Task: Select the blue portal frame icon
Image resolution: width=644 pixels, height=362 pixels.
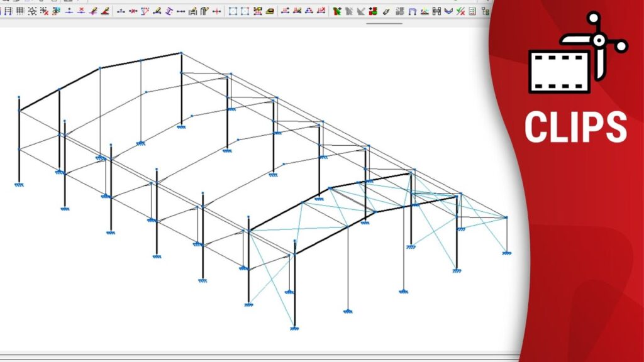Action: [412, 11]
